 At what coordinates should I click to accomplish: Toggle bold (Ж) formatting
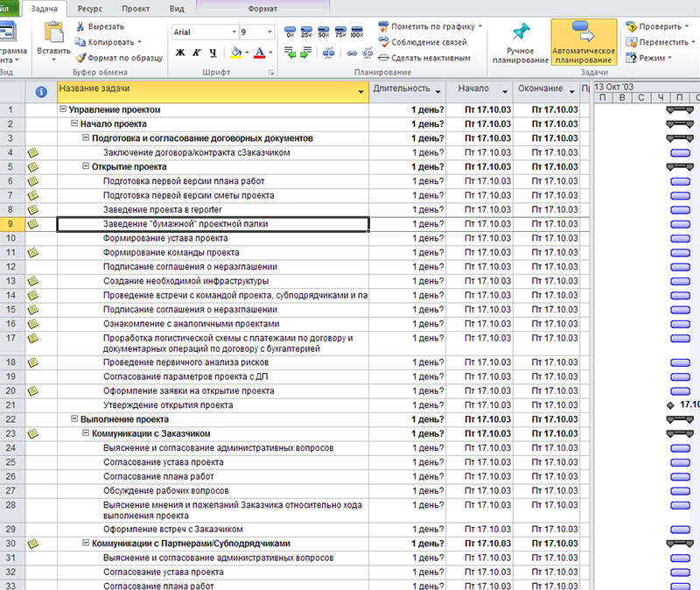181,53
